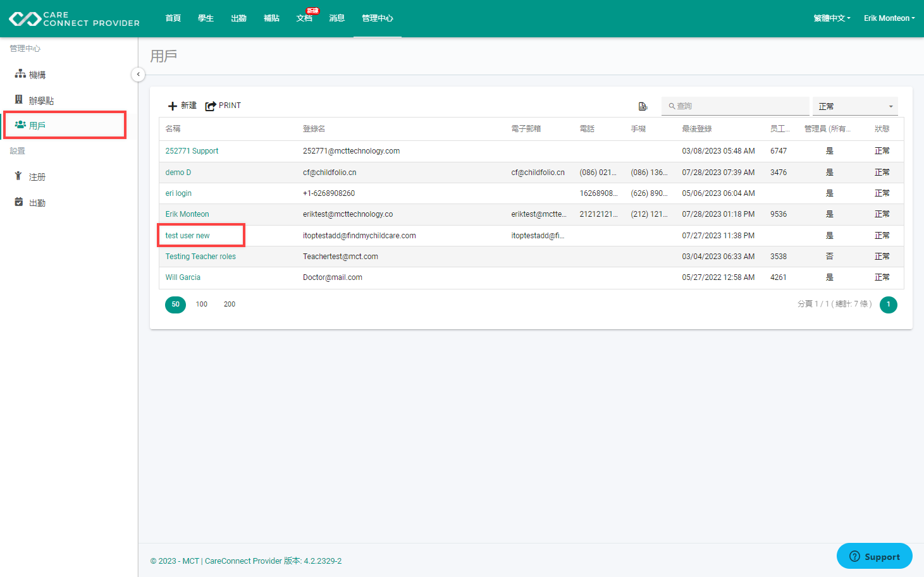Sort by 登錄名 column header

[314, 129]
